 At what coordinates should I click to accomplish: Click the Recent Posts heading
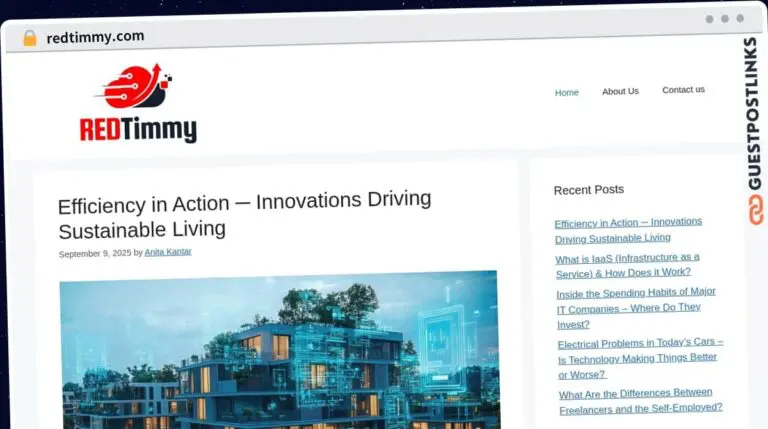click(x=589, y=190)
